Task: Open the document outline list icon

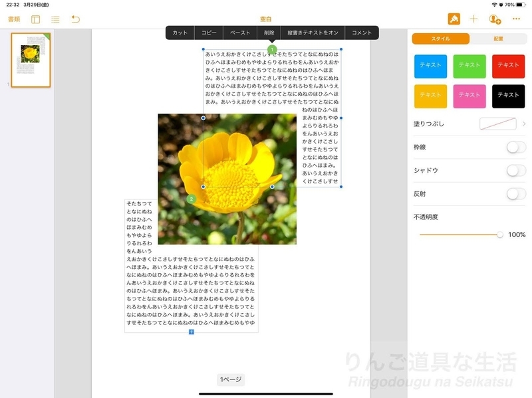Action: (57, 18)
